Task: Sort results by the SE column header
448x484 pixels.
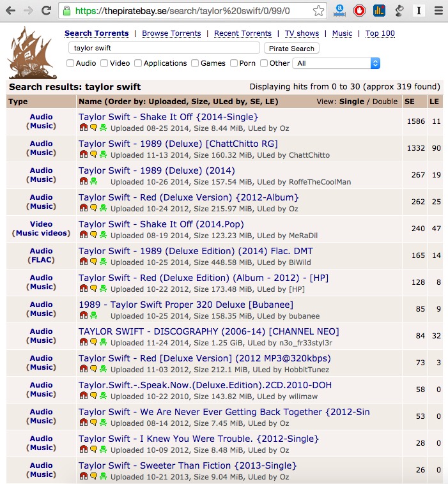Action: [409, 102]
